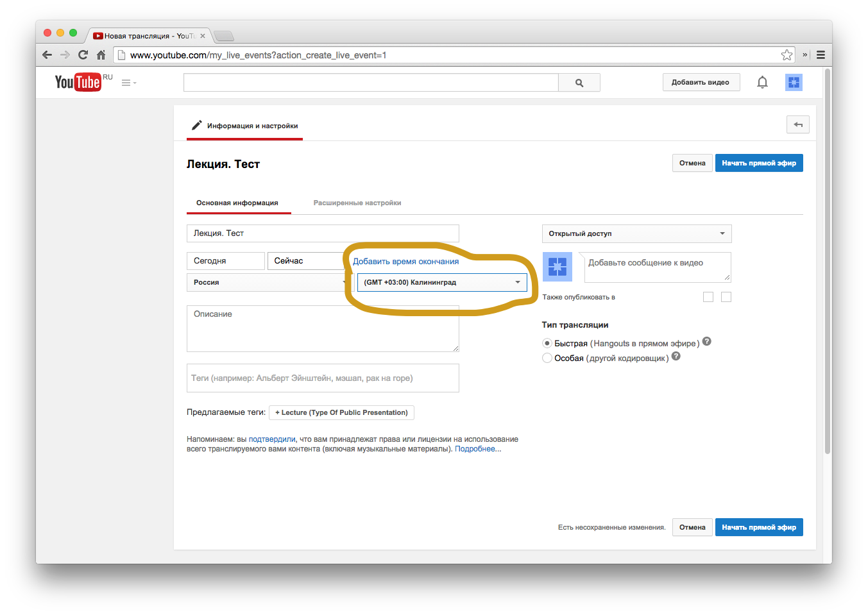Reload the page in browser toolbar
Screen dimensions: 868x615
click(x=83, y=55)
